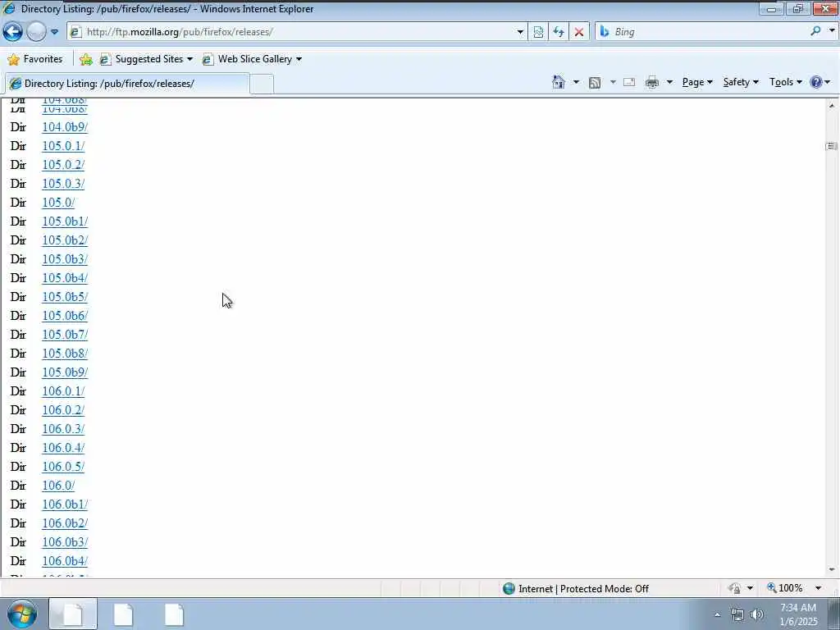Open link 105.0b9/
Image resolution: width=840 pixels, height=630 pixels.
click(x=65, y=372)
